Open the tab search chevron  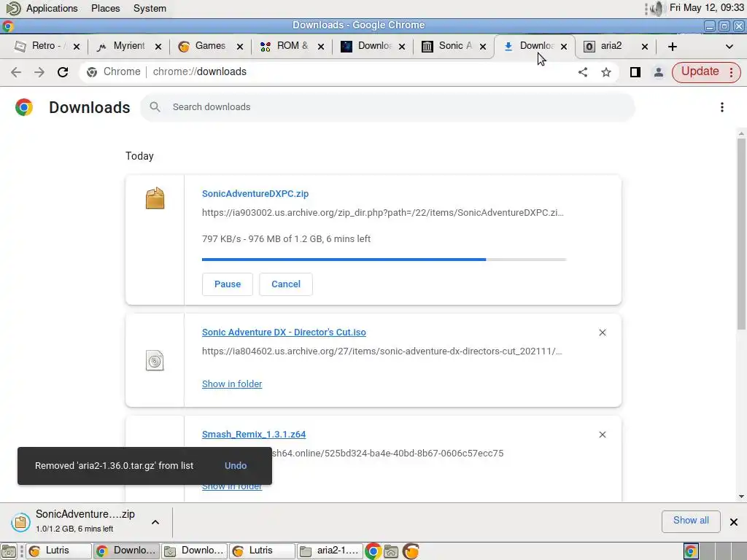tap(729, 46)
